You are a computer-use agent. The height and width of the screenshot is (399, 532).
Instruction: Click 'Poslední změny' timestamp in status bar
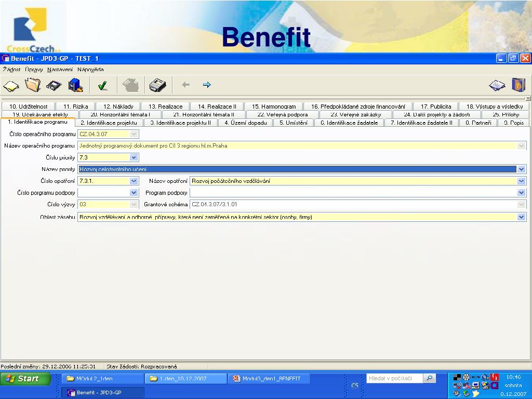pos(48,366)
